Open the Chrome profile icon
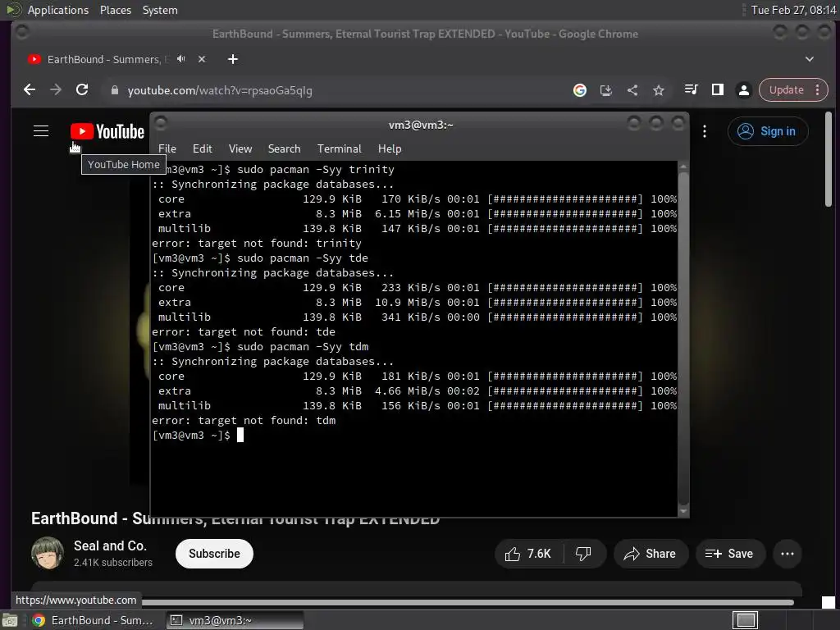840x630 pixels. click(x=743, y=90)
